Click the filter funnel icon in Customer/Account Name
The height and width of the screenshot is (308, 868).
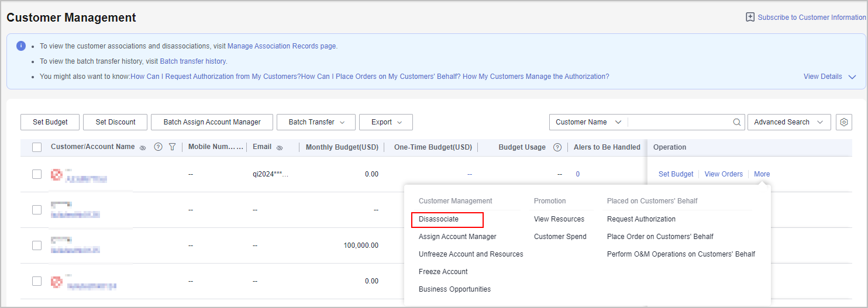tap(172, 147)
